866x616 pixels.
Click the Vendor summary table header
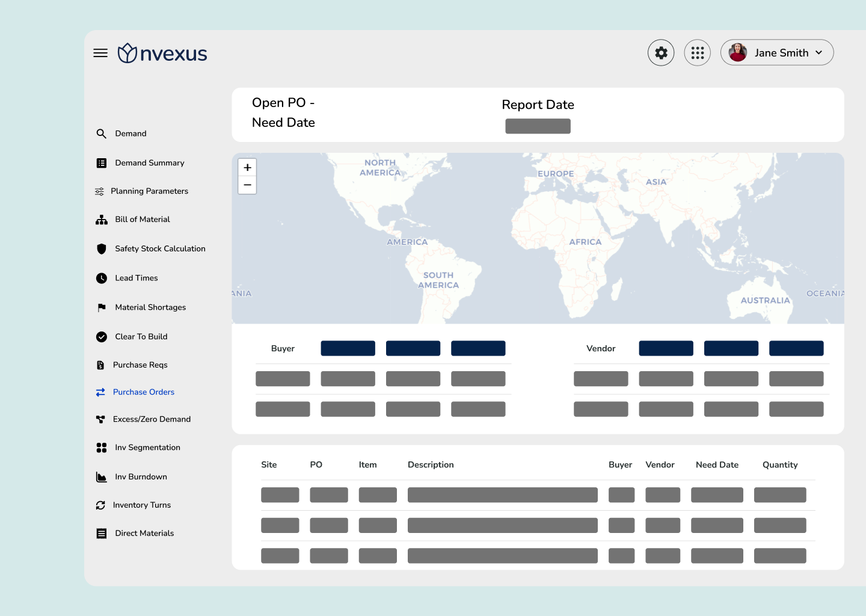(x=601, y=348)
